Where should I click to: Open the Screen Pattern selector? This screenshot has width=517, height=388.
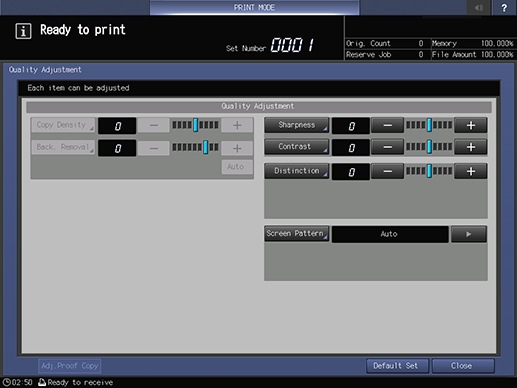pos(297,234)
